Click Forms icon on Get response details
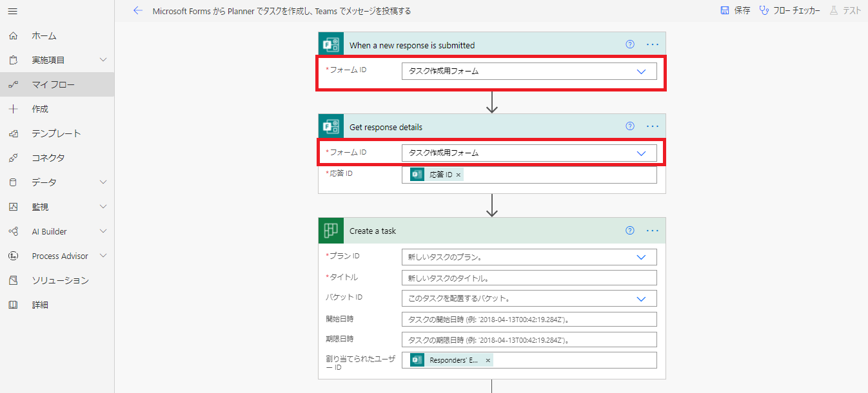 331,127
